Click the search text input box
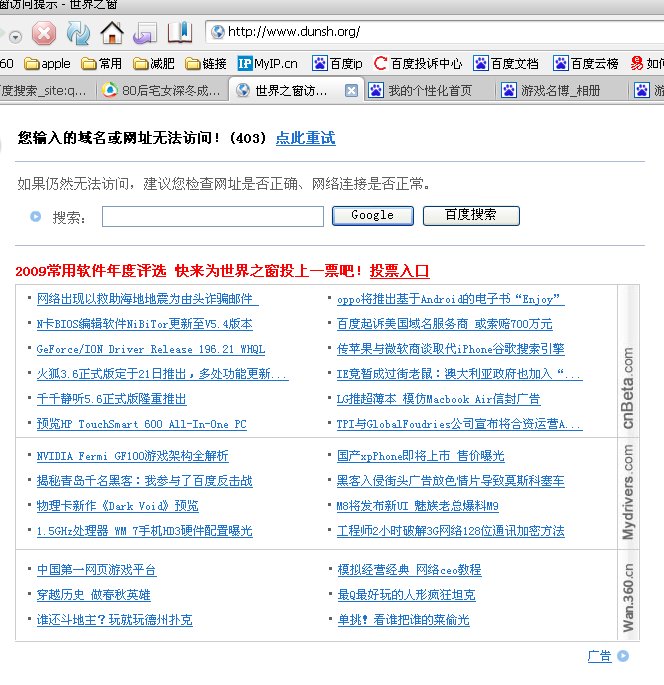Viewport: 664px width, 685px height. tap(213, 216)
